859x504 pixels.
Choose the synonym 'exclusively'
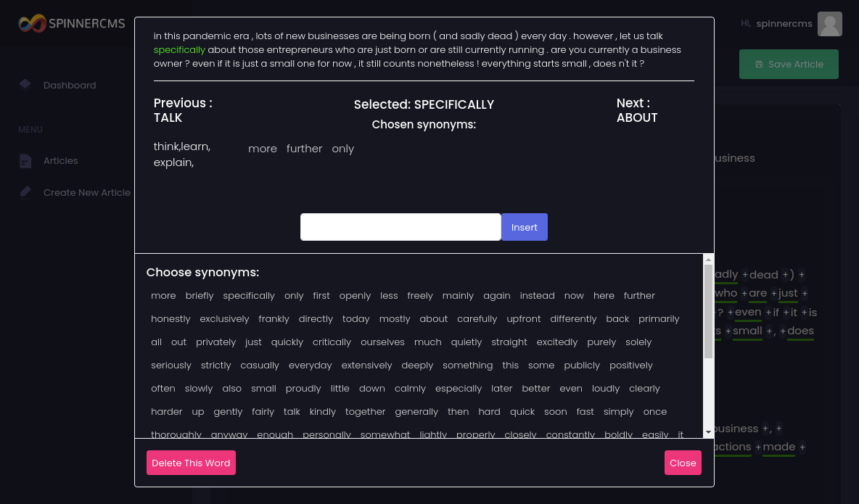(224, 319)
